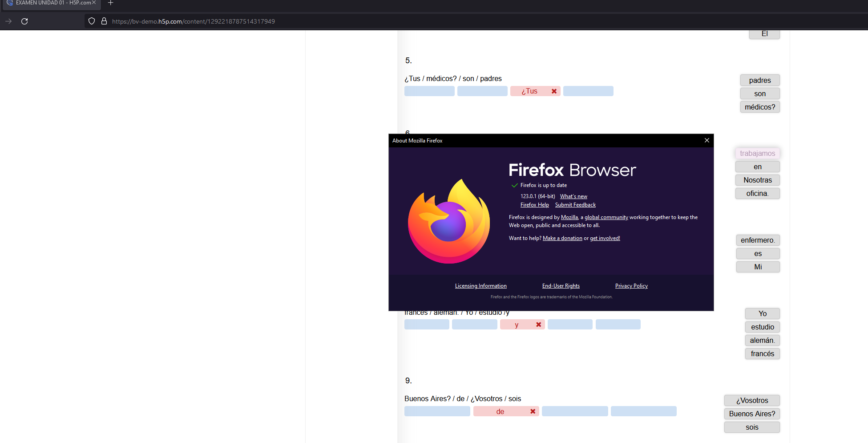Click last empty drop zone in question 9

(644, 411)
